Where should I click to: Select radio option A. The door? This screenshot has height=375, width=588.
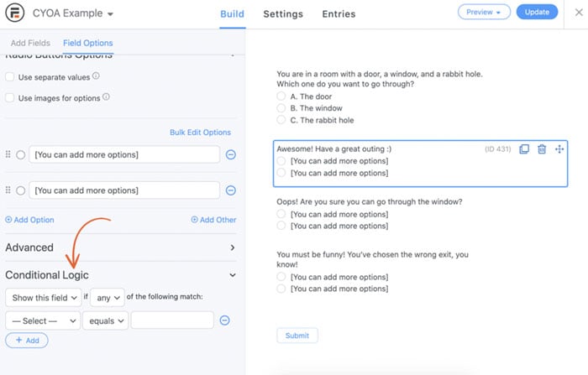tap(281, 96)
